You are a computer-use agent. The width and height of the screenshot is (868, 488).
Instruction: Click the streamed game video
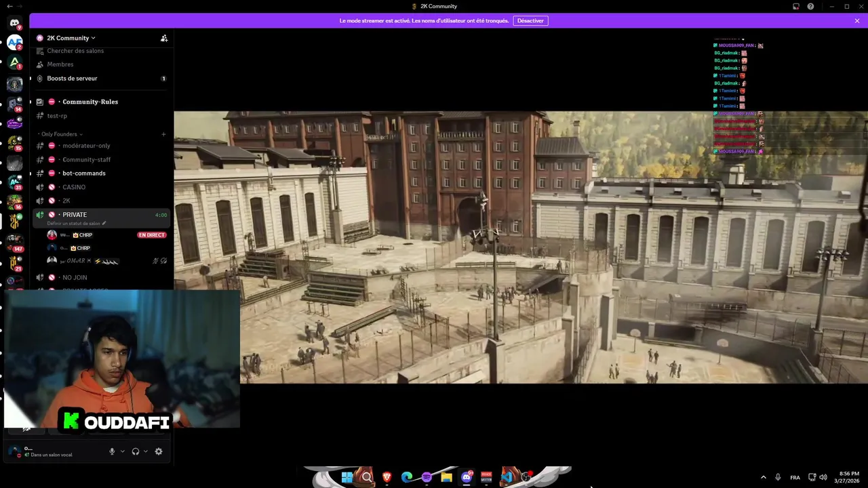tap(521, 247)
